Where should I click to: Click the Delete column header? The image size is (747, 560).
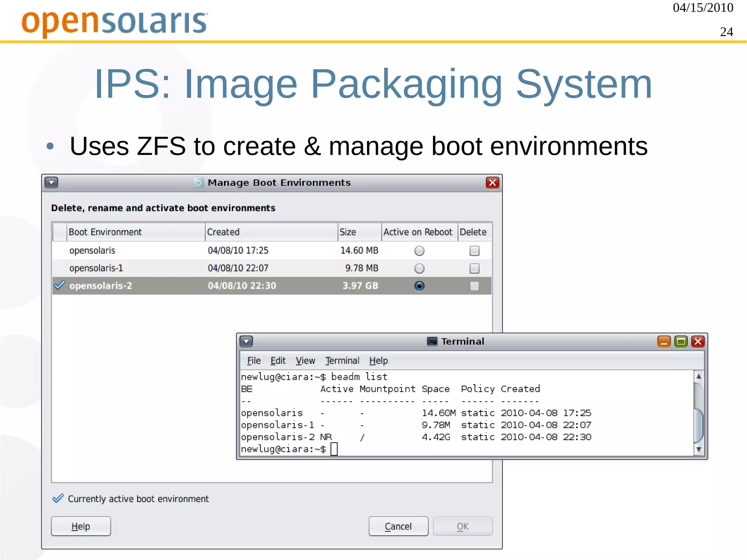click(x=475, y=232)
